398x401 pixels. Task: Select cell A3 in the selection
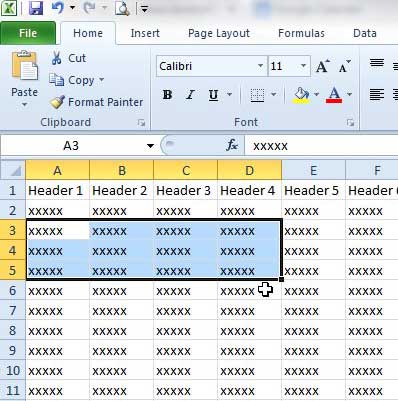pos(57,230)
